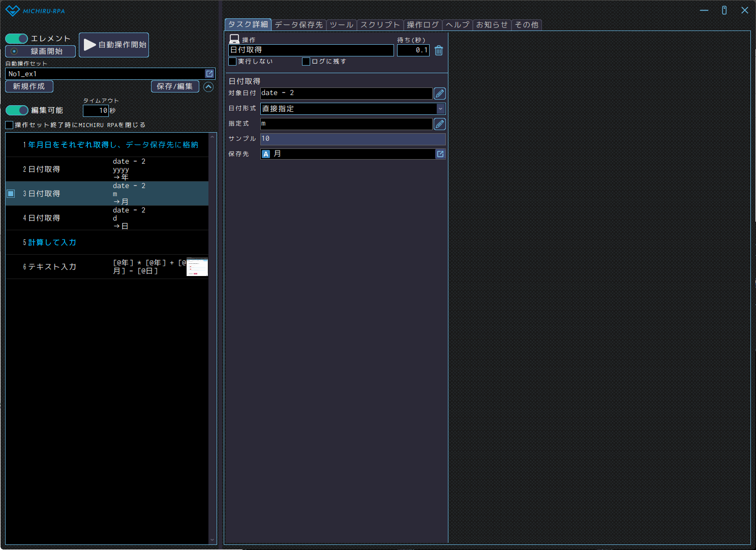Image resolution: width=756 pixels, height=550 pixels.
Task: Toggle the 編集可能 switch
Action: tap(17, 110)
